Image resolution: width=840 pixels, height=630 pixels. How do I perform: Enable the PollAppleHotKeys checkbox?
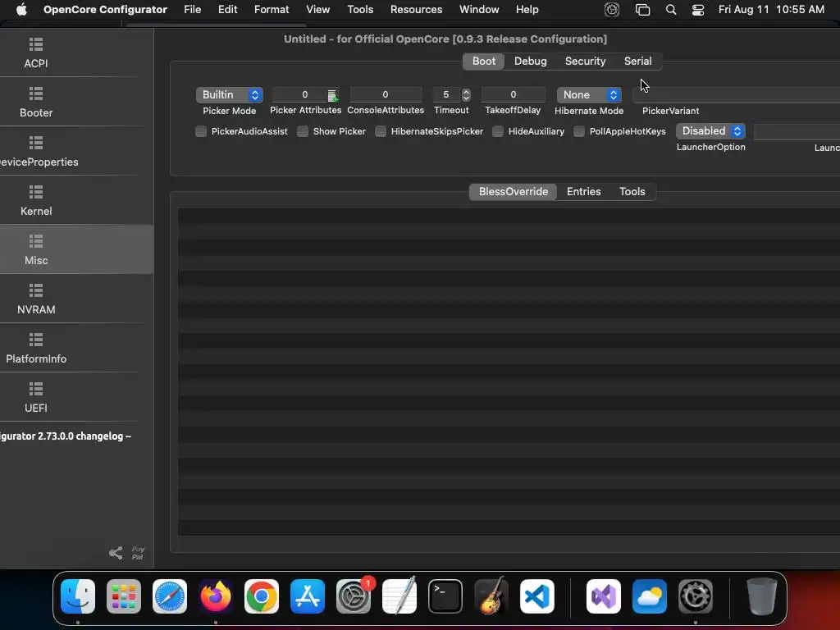(x=579, y=131)
